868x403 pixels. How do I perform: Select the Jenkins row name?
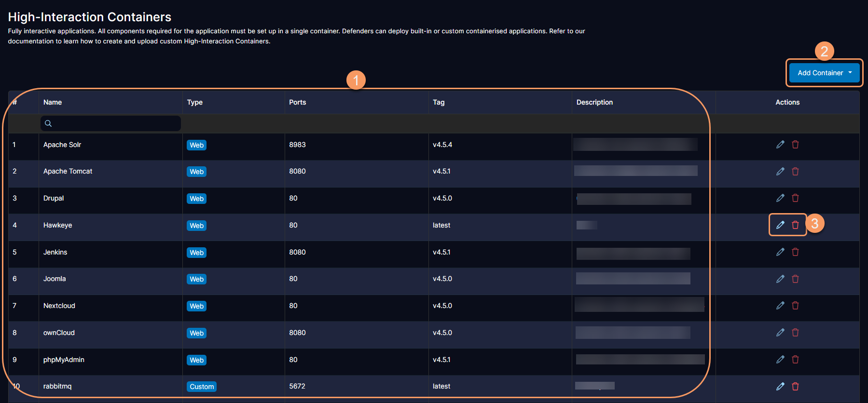click(x=55, y=252)
